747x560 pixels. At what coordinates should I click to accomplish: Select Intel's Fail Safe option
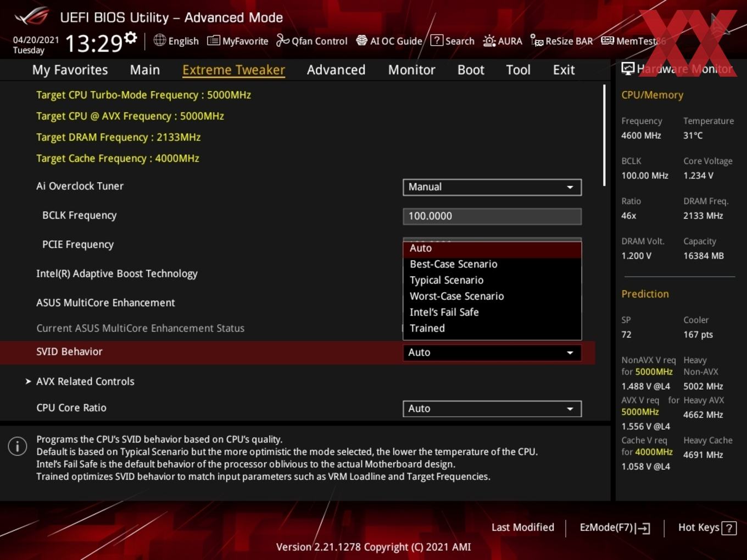click(492, 312)
